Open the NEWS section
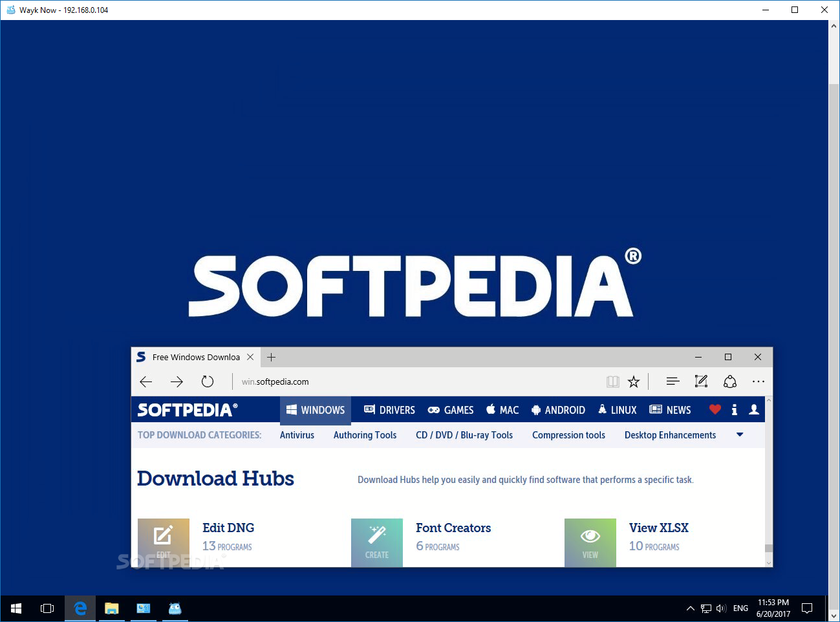Screen dimensions: 840x622 pyautogui.click(x=670, y=410)
